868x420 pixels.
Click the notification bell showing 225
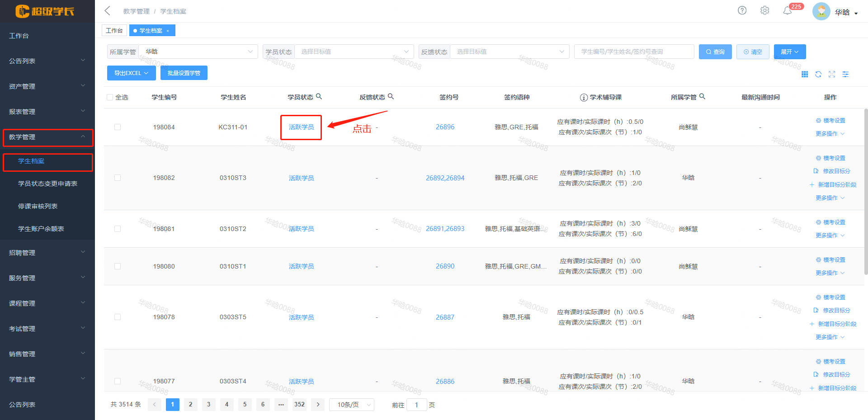(x=788, y=10)
